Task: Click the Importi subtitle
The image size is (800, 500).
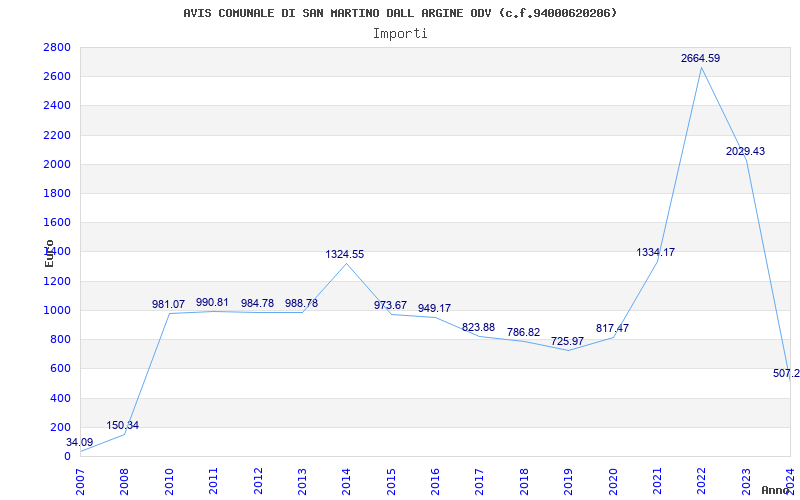Action: 400,34
